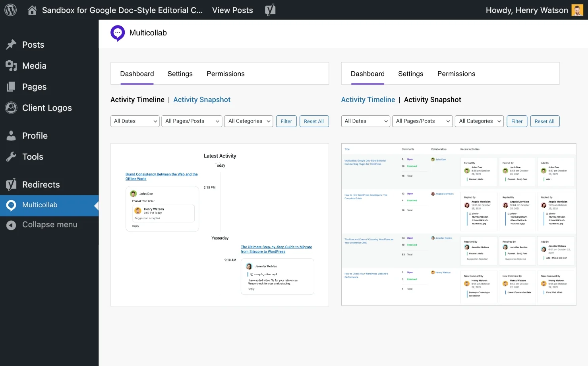Click the Pages icon in the sidebar
Viewport: 588px width, 366px height.
11,87
